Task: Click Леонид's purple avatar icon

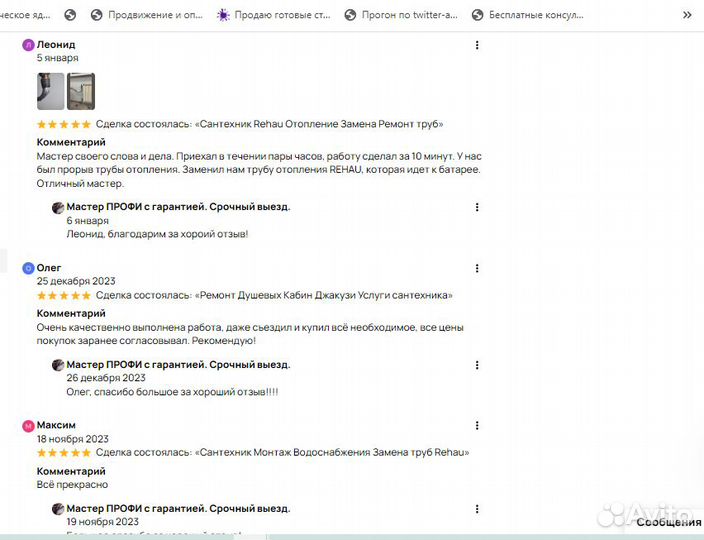Action: pos(28,45)
